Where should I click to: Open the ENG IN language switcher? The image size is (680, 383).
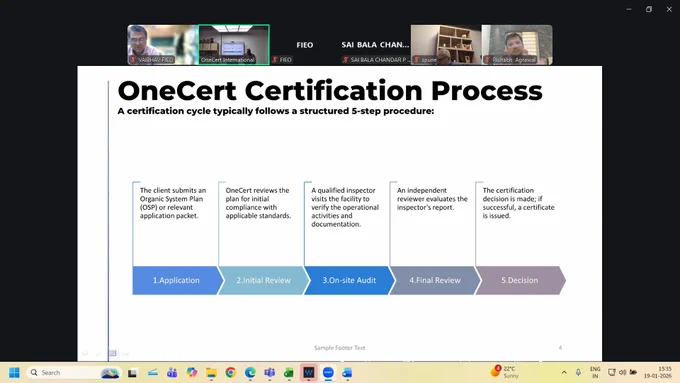(x=595, y=372)
